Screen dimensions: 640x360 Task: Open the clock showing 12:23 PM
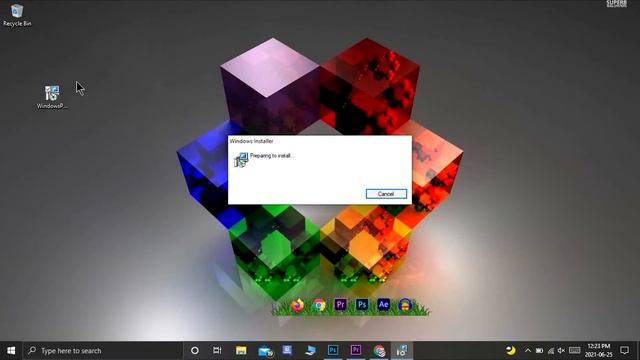click(599, 351)
